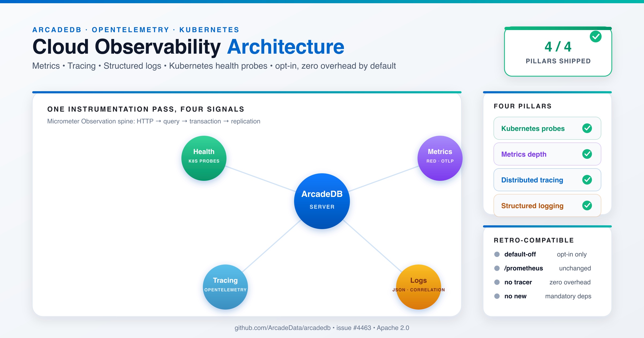Click the Metrics RED OTLP node
This screenshot has width=644, height=338.
point(440,158)
